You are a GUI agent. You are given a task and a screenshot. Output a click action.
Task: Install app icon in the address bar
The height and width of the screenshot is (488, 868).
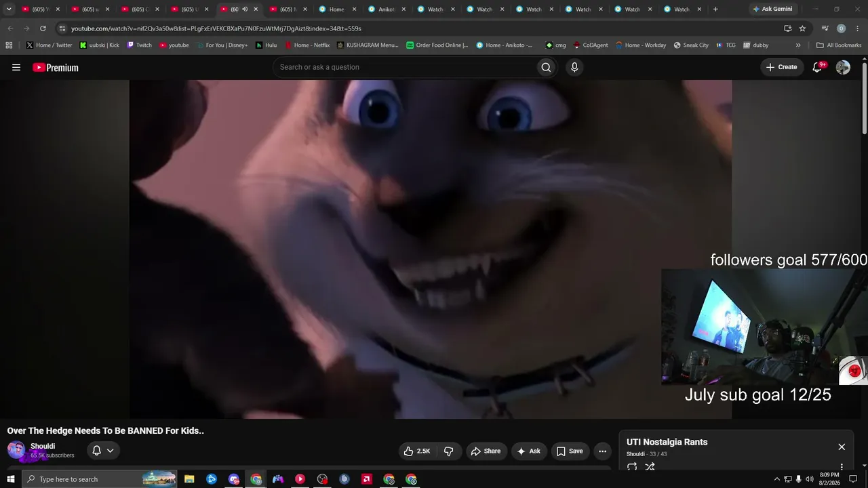(787, 28)
